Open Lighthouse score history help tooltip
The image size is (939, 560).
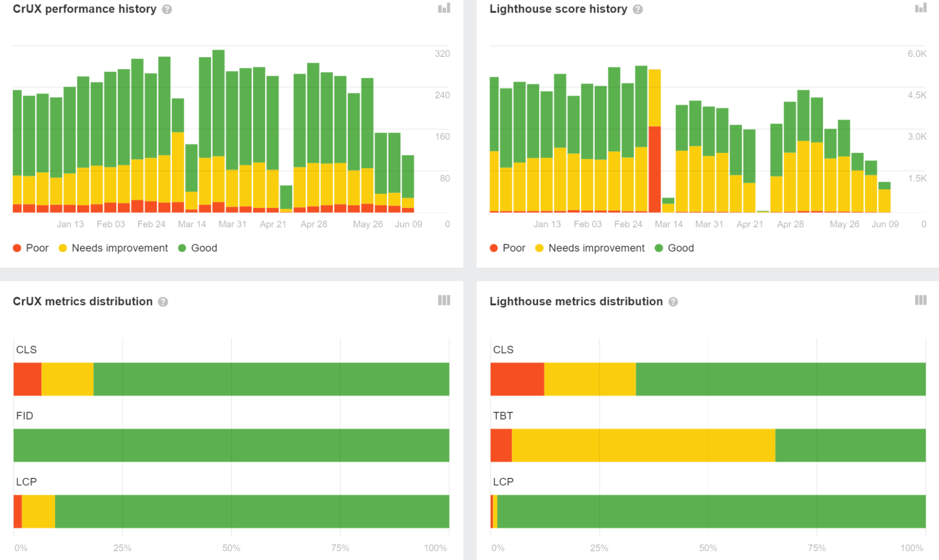[x=638, y=8]
